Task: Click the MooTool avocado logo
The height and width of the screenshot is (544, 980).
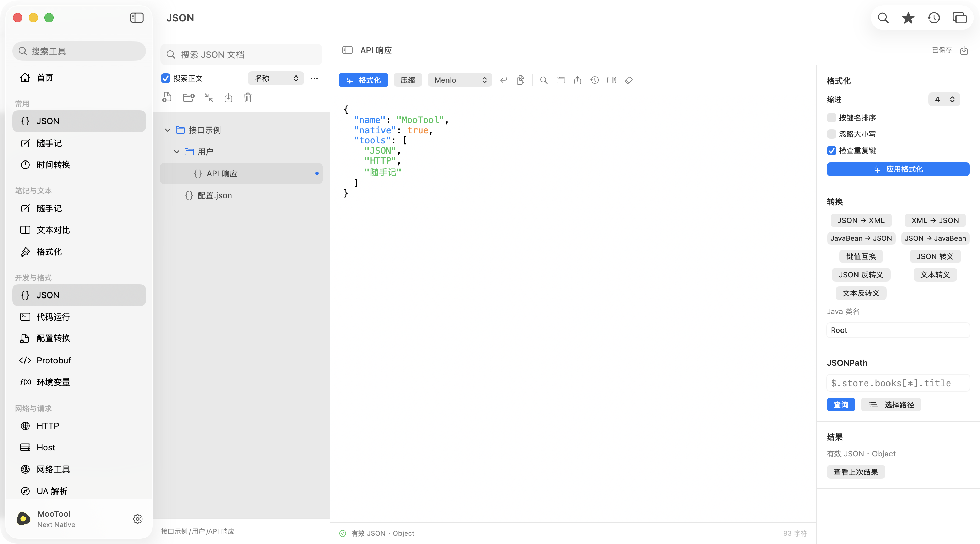Action: pyautogui.click(x=23, y=518)
